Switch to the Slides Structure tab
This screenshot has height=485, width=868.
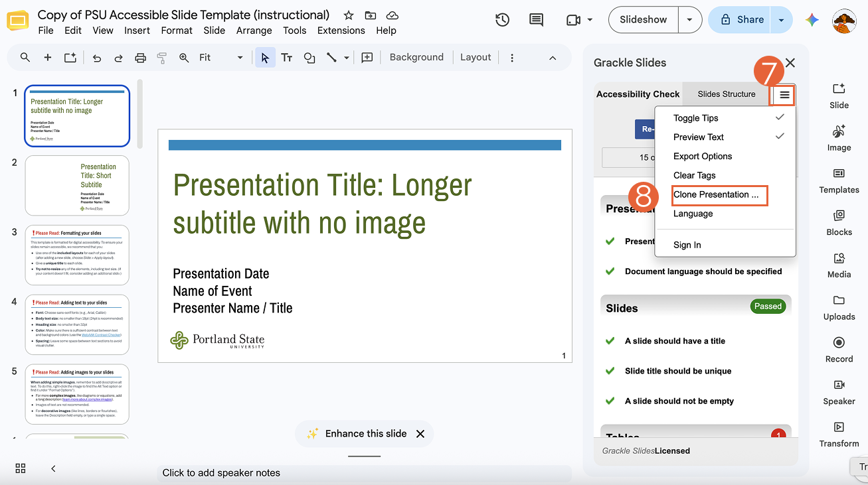click(x=727, y=94)
